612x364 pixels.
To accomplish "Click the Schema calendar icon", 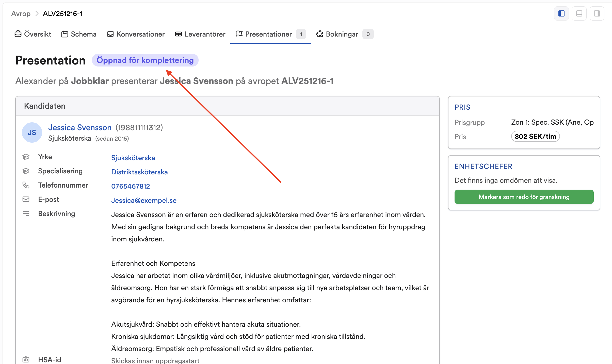I will [65, 34].
